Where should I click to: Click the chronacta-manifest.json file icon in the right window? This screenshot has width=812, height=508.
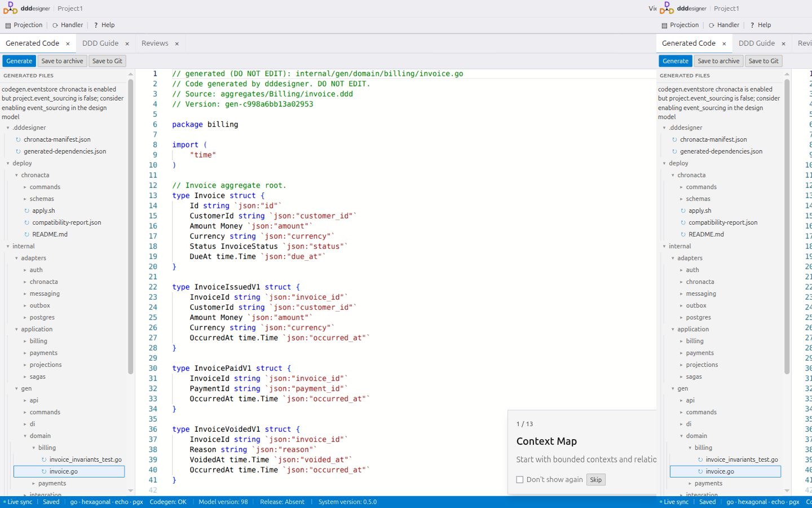click(674, 139)
